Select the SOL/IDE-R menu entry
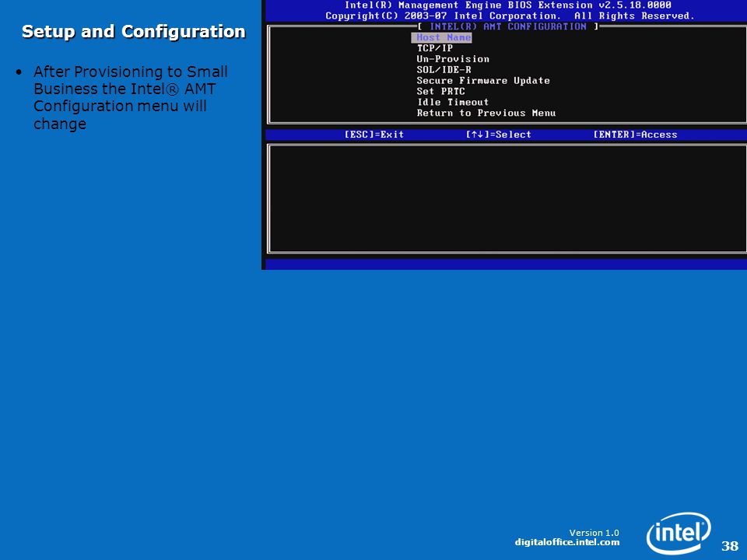Screen dimensions: 747x560 point(444,70)
